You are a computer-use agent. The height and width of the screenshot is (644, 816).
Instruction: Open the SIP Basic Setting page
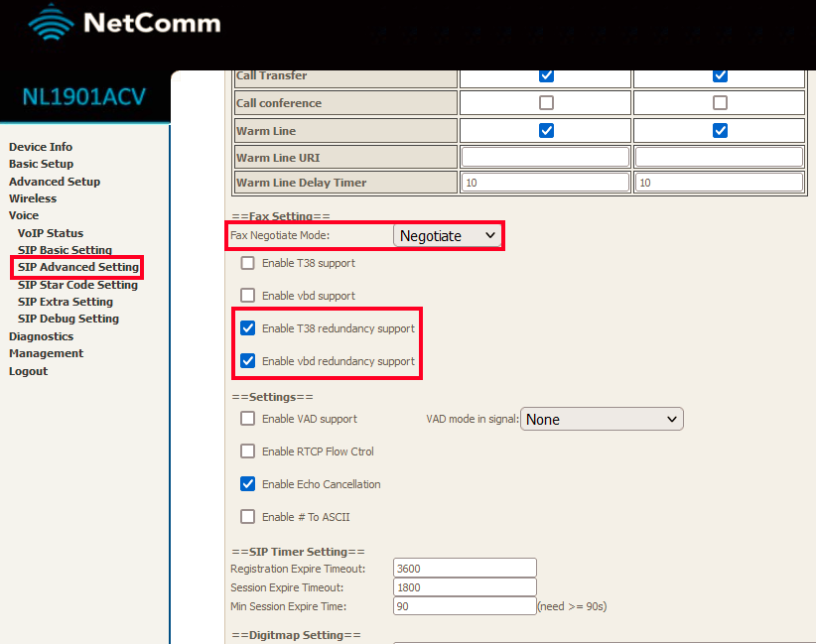point(66,250)
